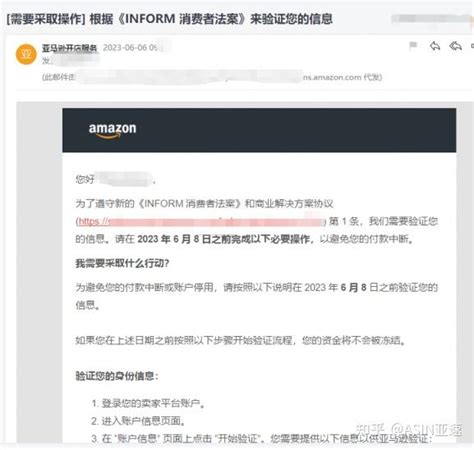474x450 pixels.
Task: Flag this email with the flag icon
Action: pos(413,46)
